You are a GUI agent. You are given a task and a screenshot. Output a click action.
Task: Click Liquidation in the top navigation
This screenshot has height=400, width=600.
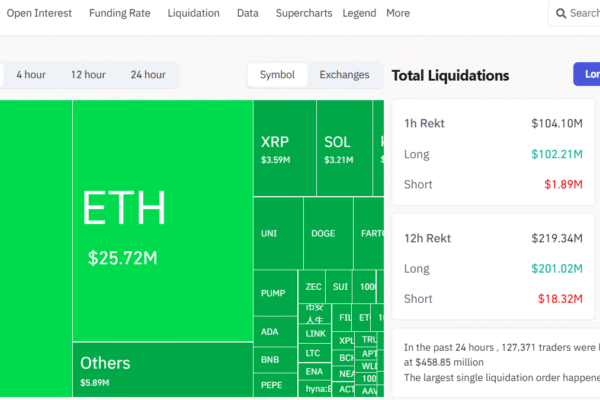tap(194, 13)
